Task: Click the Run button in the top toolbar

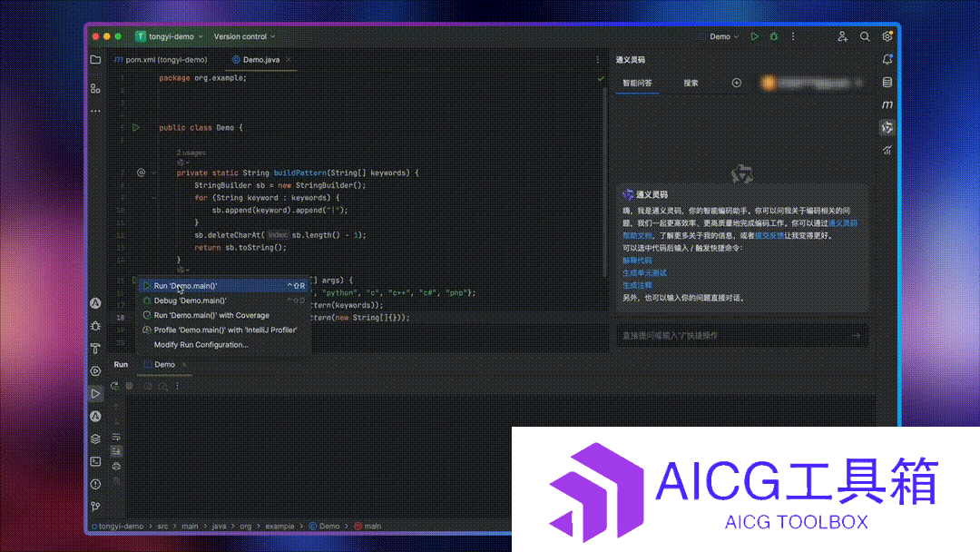Action: [x=754, y=37]
